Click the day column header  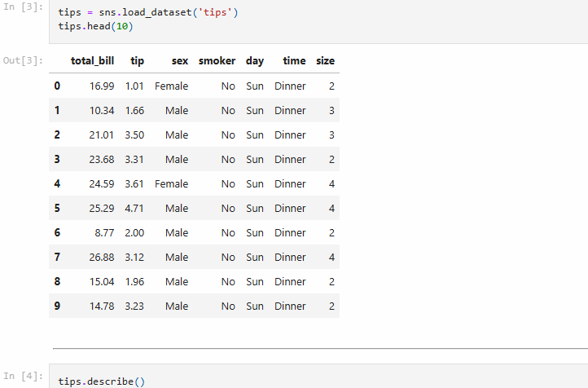(255, 61)
